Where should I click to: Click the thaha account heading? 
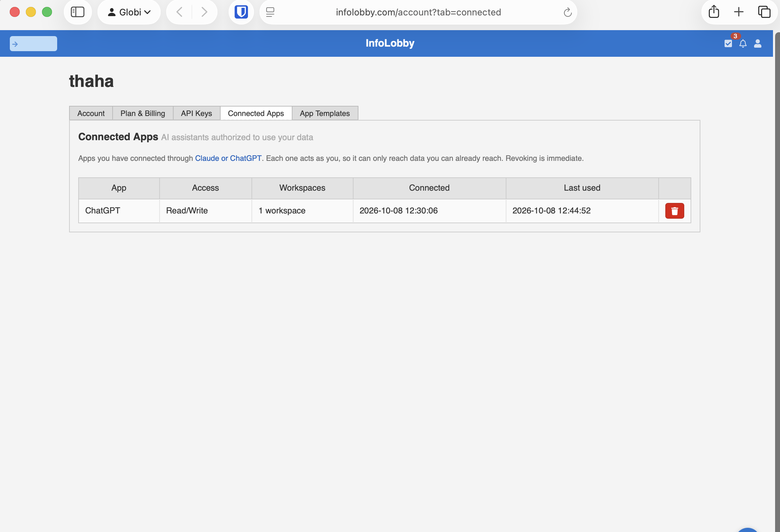[91, 81]
